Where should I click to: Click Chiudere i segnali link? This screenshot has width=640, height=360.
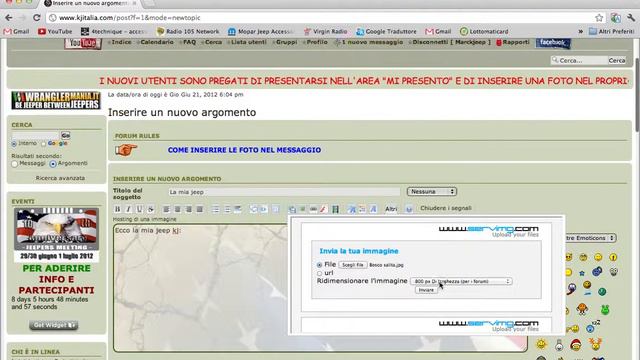point(446,208)
